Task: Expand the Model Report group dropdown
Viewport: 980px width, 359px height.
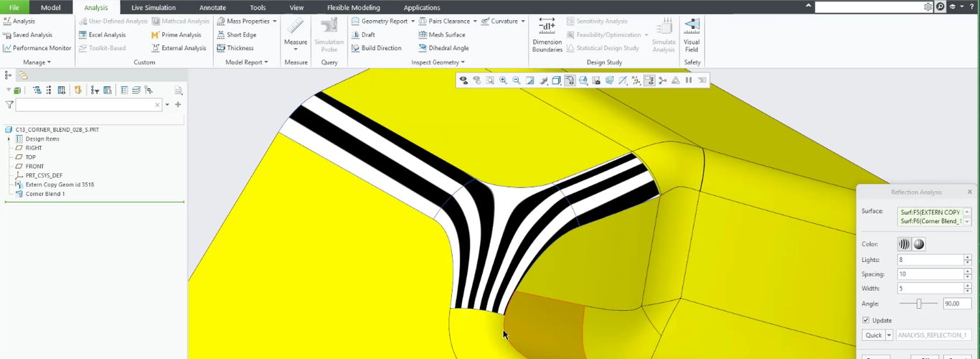Action: pos(247,62)
